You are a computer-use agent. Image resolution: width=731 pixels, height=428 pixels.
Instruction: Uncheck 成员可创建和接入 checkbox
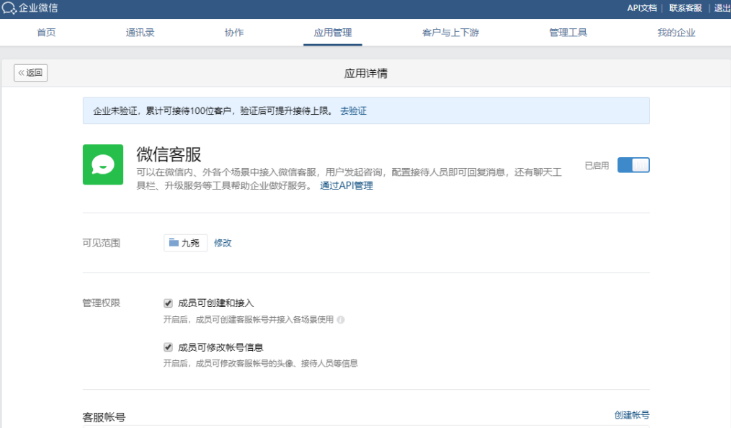coord(168,303)
